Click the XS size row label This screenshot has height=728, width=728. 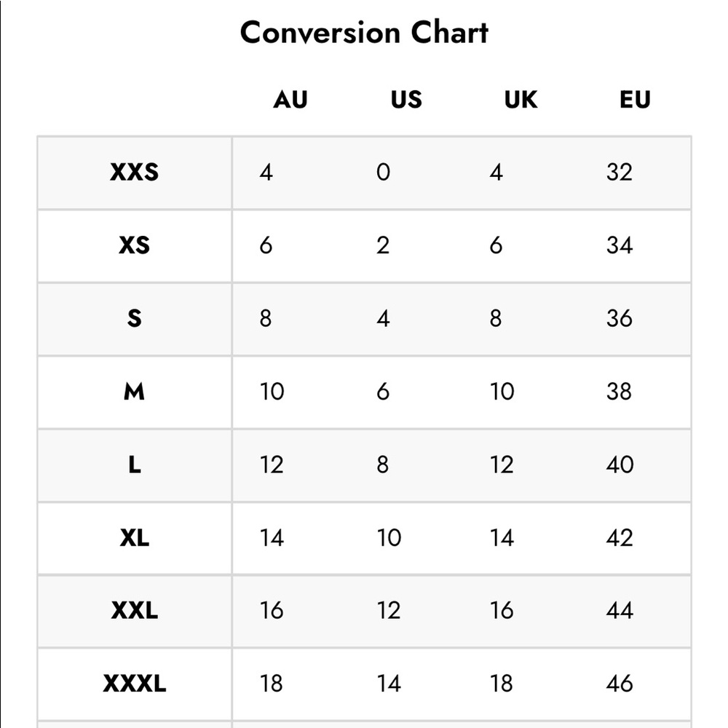coord(134,245)
